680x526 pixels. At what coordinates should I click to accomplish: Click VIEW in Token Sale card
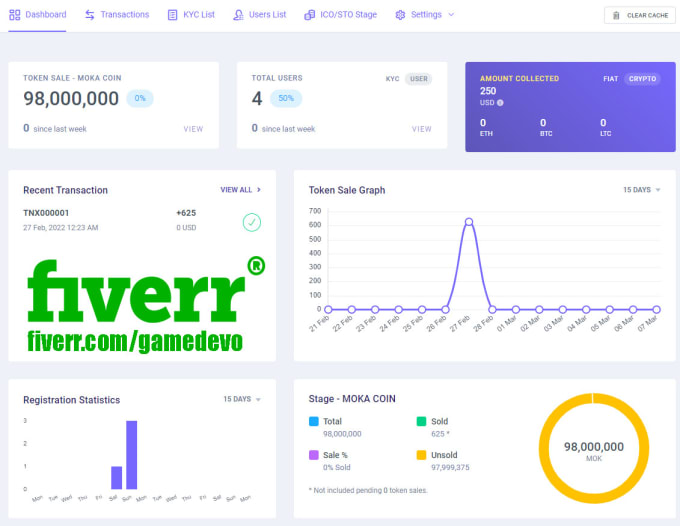pyautogui.click(x=193, y=129)
